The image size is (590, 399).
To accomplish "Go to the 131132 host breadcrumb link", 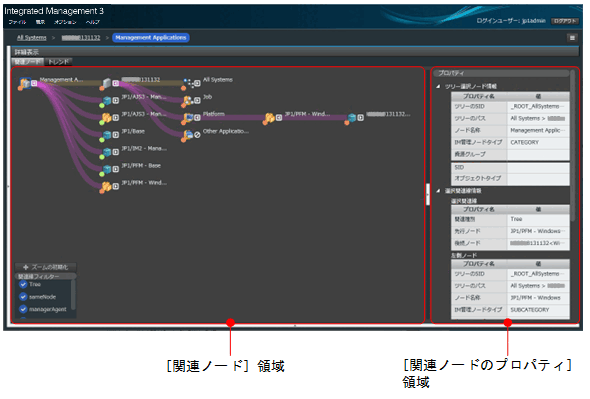I will point(81,38).
